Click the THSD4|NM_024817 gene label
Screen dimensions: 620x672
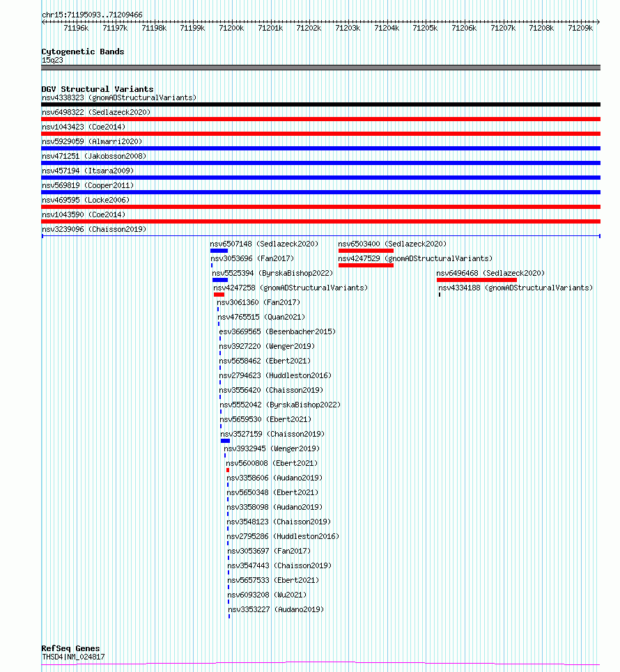coord(73,657)
